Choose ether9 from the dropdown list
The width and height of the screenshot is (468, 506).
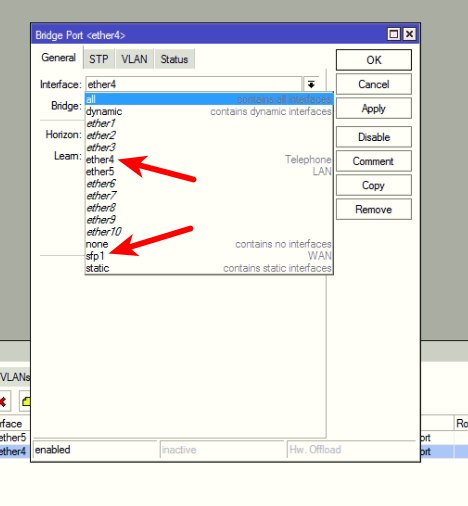click(x=209, y=220)
